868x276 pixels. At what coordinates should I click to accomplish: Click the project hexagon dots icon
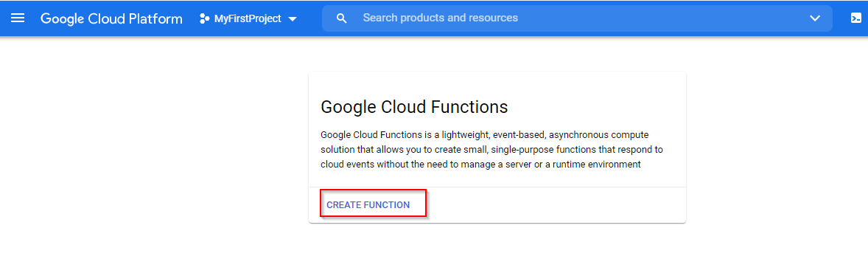(204, 19)
